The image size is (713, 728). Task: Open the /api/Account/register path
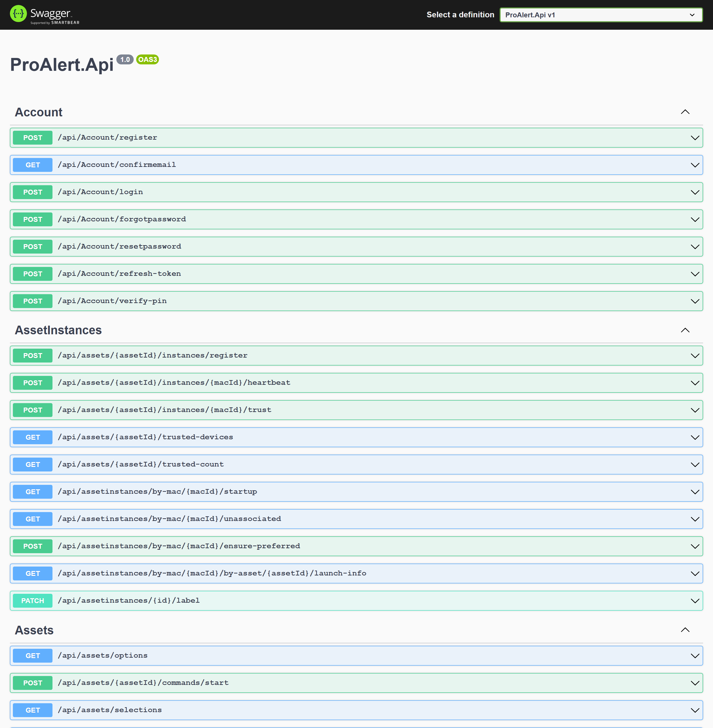tap(107, 137)
